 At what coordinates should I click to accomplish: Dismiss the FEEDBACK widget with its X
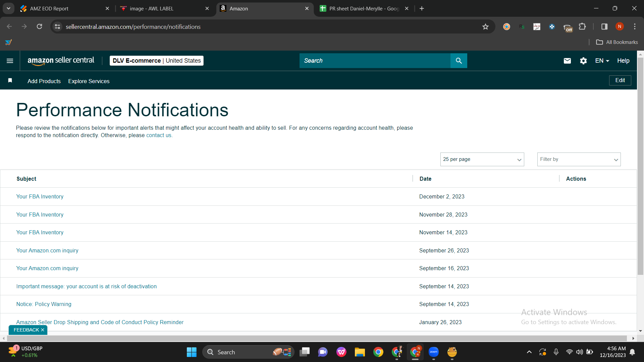point(43,330)
